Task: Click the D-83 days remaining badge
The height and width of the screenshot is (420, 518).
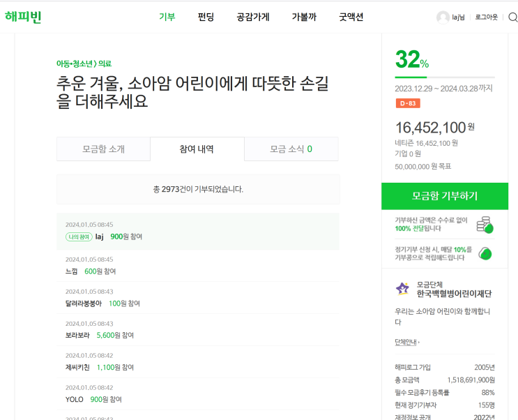Action: [x=408, y=103]
